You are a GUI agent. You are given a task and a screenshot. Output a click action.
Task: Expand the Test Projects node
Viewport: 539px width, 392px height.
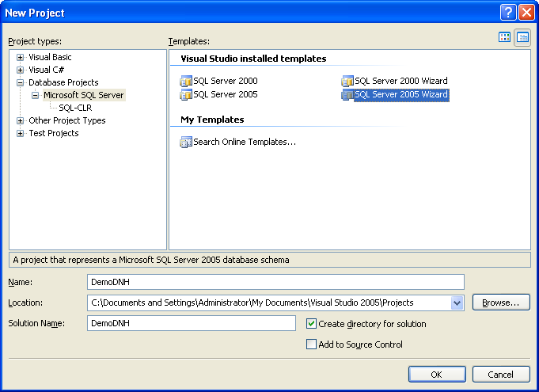21,133
